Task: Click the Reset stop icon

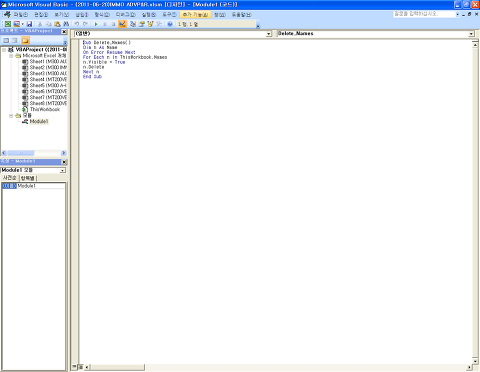Action: pos(113,24)
